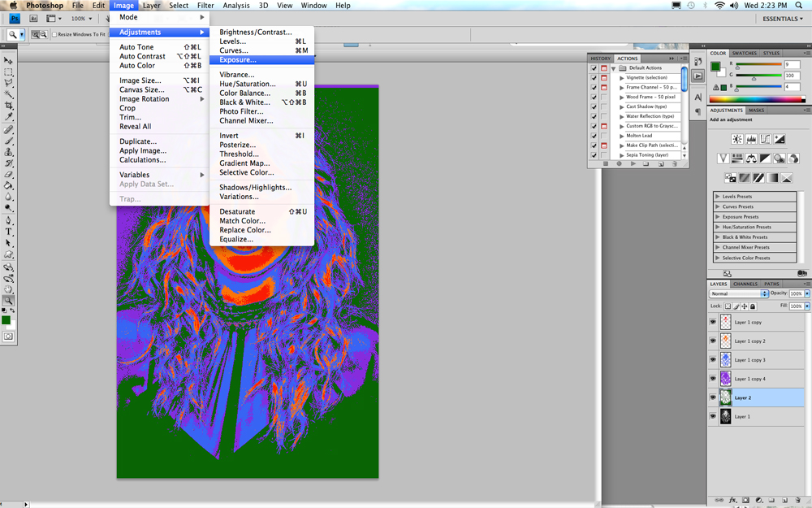Choose Canvas Size... in Image menu
The height and width of the screenshot is (508, 812).
pyautogui.click(x=159, y=89)
